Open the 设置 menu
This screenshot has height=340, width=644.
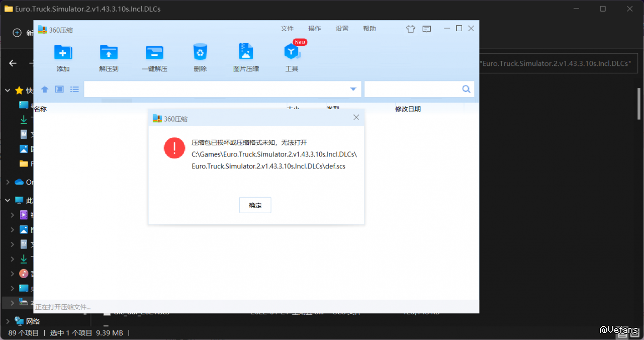pyautogui.click(x=342, y=29)
